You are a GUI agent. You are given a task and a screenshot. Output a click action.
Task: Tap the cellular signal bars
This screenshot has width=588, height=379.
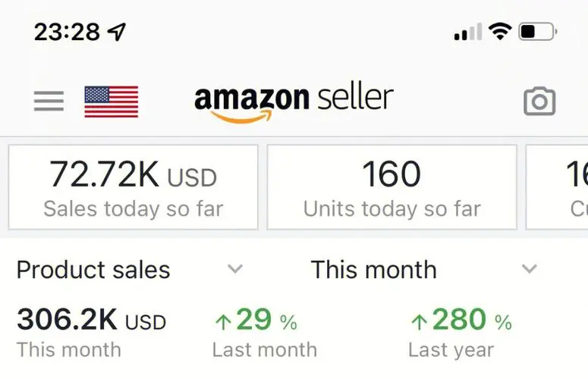[x=467, y=33]
